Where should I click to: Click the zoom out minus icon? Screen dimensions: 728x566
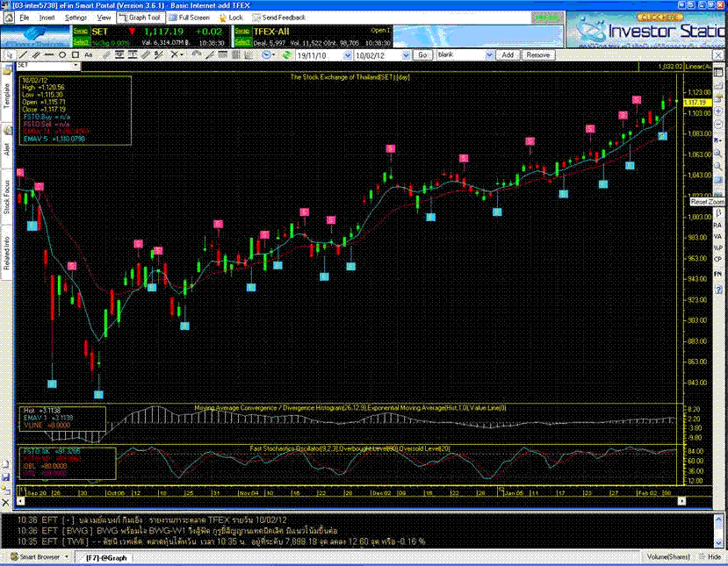tap(718, 125)
